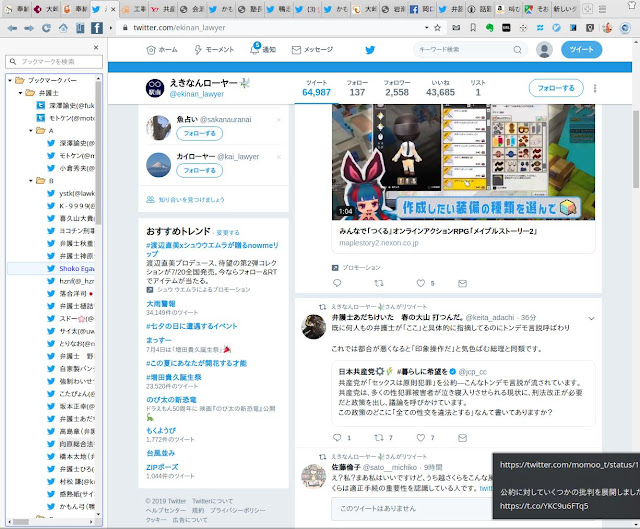Viewport: 640px width, 529px height.
Task: Click the 知り合いを見つけましょう link
Action: [x=191, y=200]
